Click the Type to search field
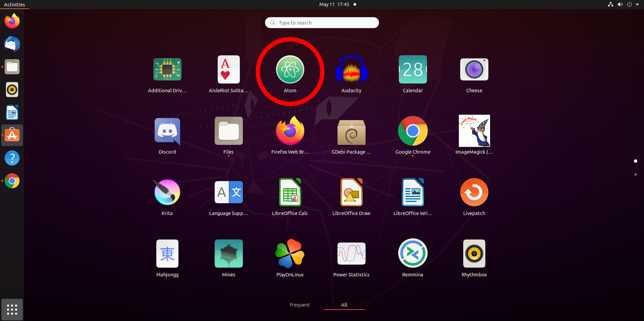 322,23
